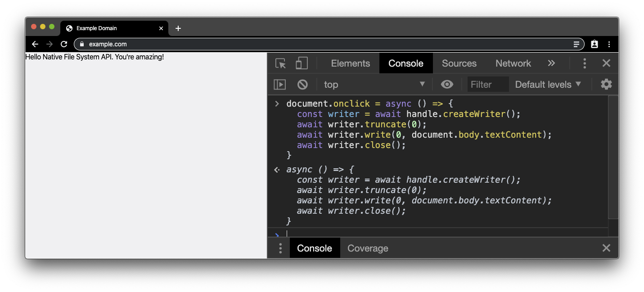Click the console Filter input field
The width and height of the screenshot is (644, 292).
(488, 85)
